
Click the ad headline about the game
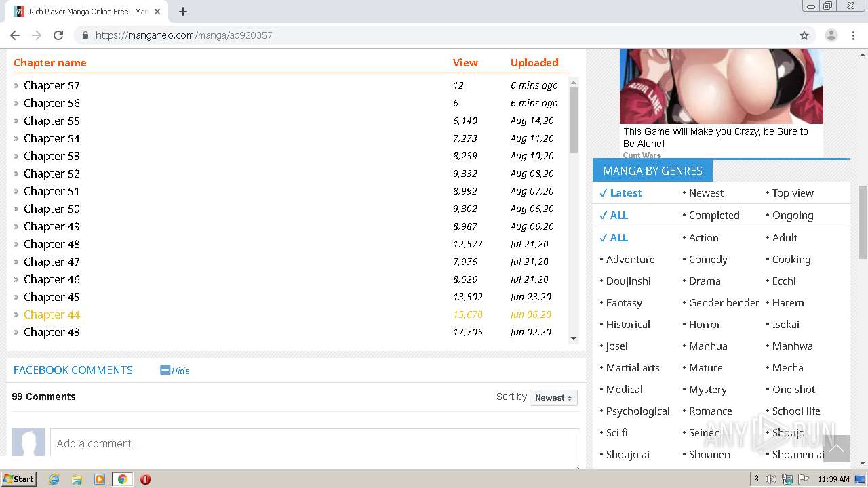[715, 138]
